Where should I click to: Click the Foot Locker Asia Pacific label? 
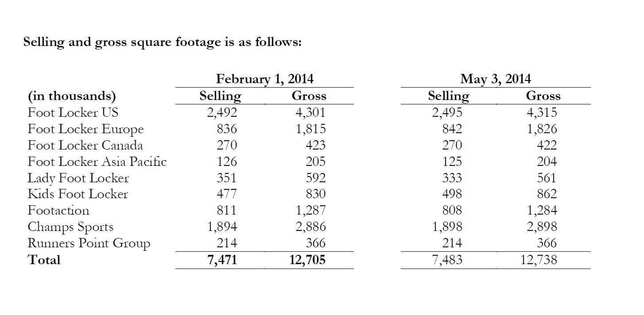pos(97,162)
